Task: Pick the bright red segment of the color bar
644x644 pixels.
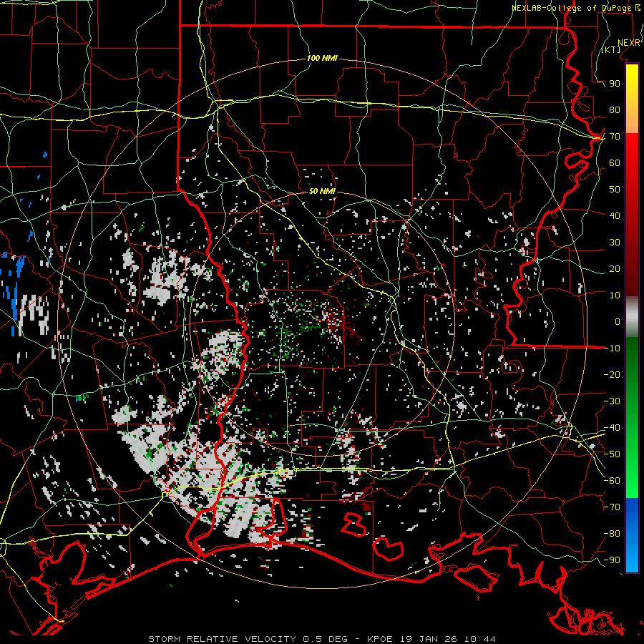Action: [x=632, y=165]
